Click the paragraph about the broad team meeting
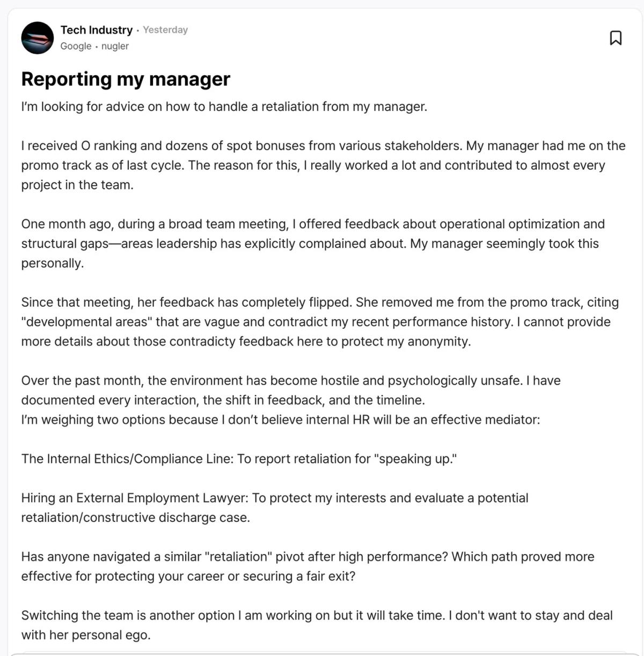644x656 pixels. pyautogui.click(x=314, y=244)
